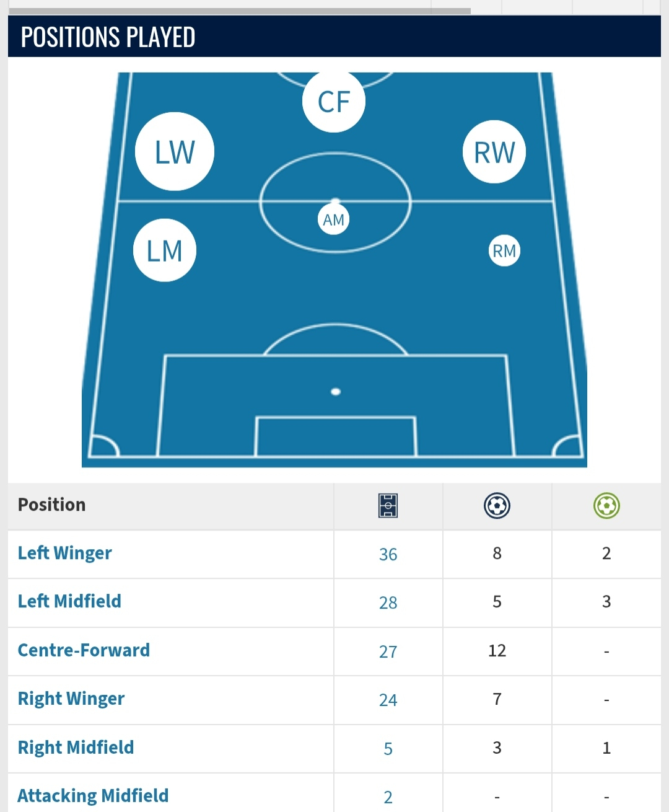
Task: Click the matches played pitch icon header
Action: pyautogui.click(x=388, y=506)
